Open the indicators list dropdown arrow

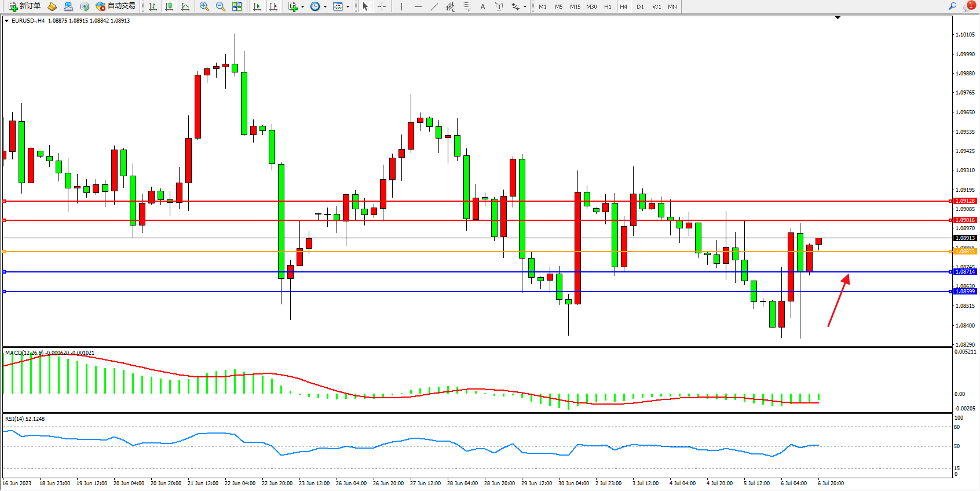[302, 7]
